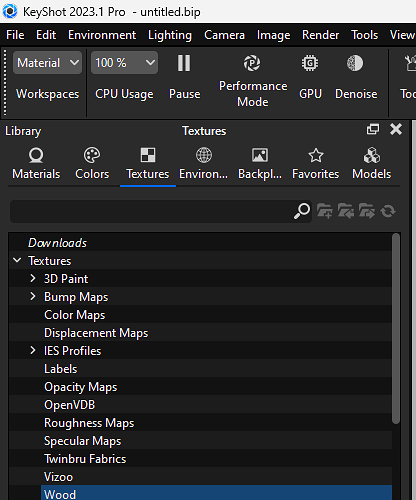
Task: Select the Roughness Maps folder
Action: point(89,423)
